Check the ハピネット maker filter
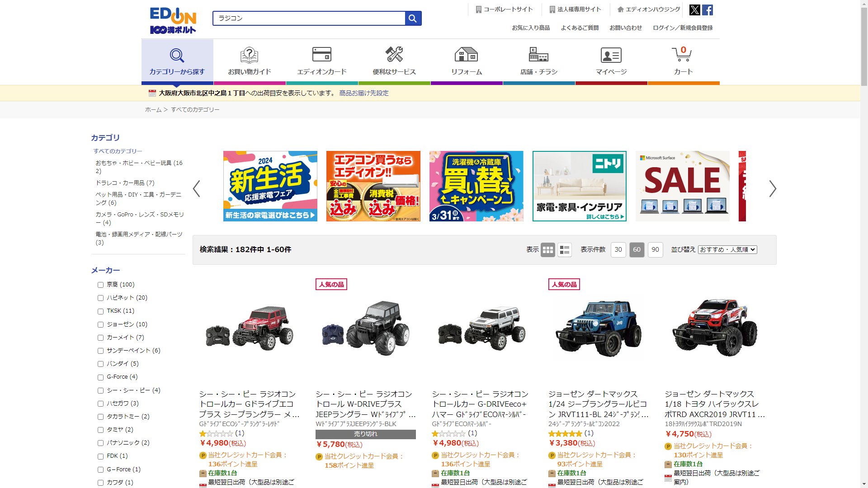This screenshot has height=488, width=868. pyautogui.click(x=100, y=298)
